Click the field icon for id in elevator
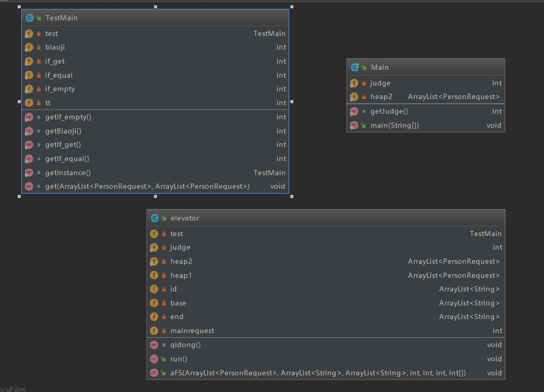 click(x=154, y=289)
